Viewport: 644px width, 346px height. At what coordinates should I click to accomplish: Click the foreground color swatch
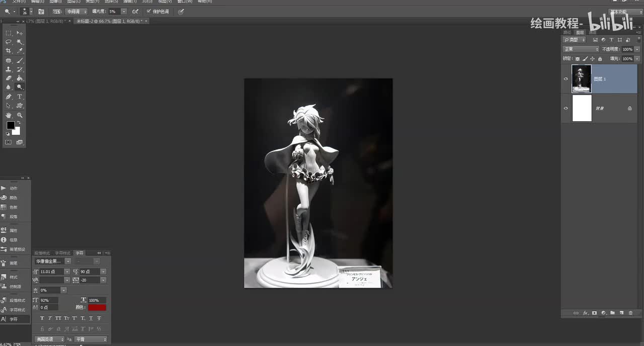10,124
